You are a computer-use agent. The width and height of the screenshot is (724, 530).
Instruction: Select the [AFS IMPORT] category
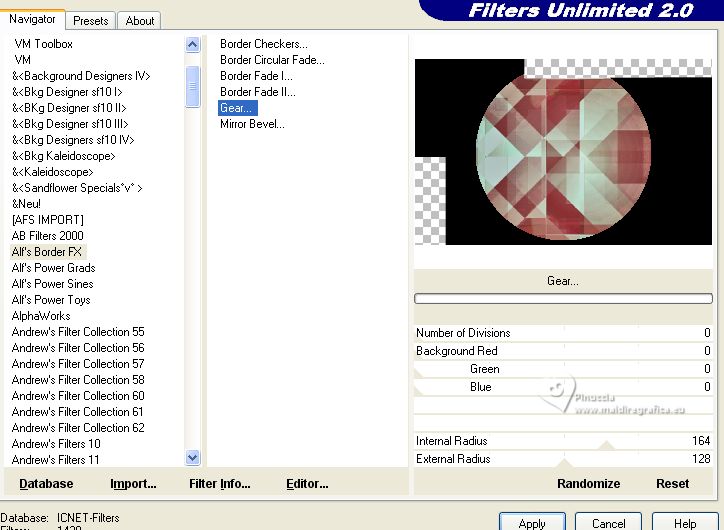[48, 220]
